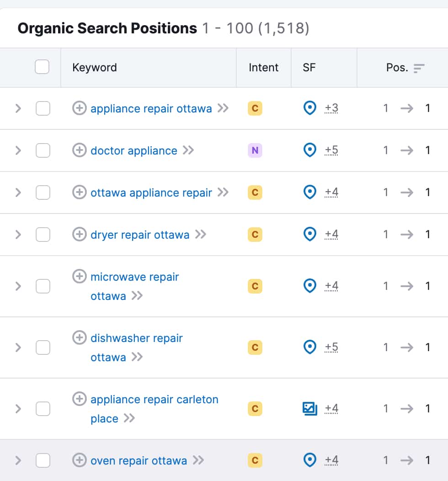Click local pack pin icon in 'doctor appliance' row
The image size is (448, 481).
[309, 150]
